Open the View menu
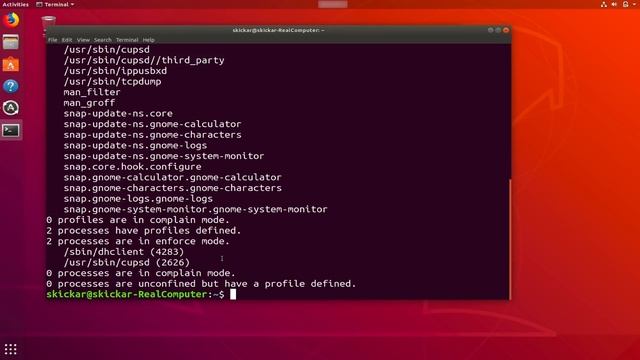The width and height of the screenshot is (640, 360). click(x=83, y=40)
